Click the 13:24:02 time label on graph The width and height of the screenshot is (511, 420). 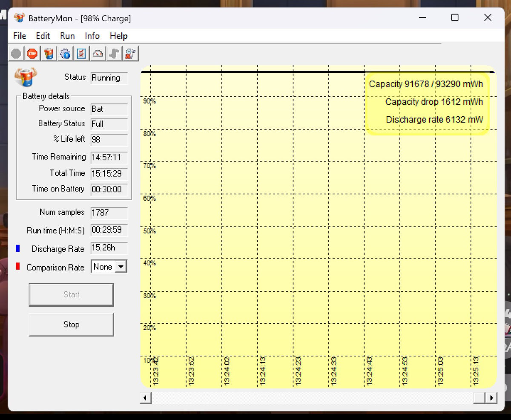(x=227, y=371)
